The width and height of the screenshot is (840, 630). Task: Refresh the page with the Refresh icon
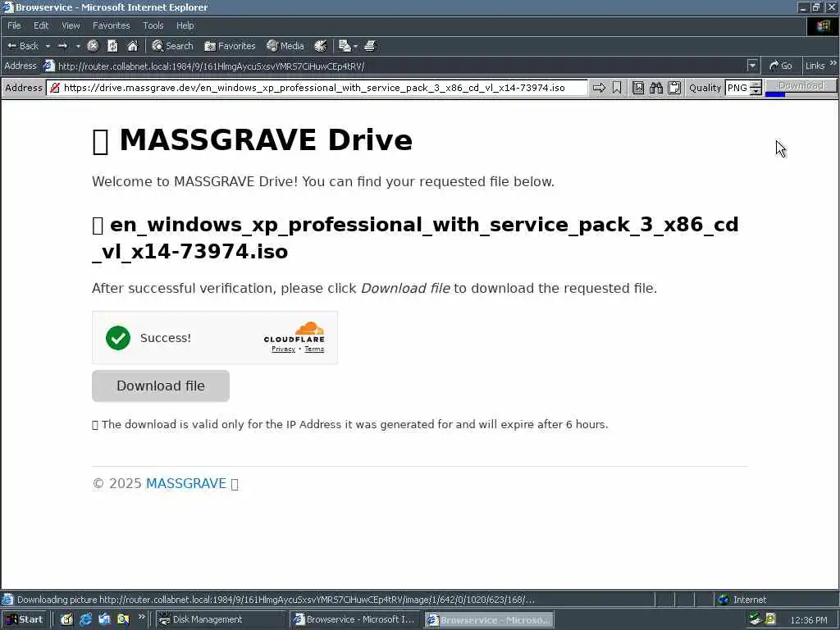[x=112, y=46]
